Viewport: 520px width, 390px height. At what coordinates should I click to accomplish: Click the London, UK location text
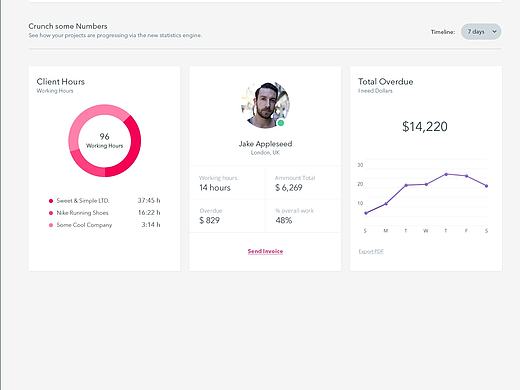pos(265,153)
